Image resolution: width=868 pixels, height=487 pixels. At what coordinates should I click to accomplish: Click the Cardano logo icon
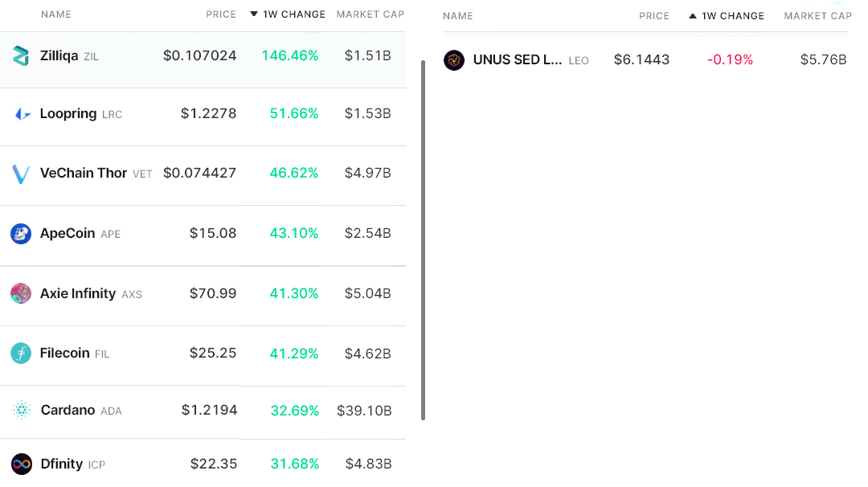21,411
